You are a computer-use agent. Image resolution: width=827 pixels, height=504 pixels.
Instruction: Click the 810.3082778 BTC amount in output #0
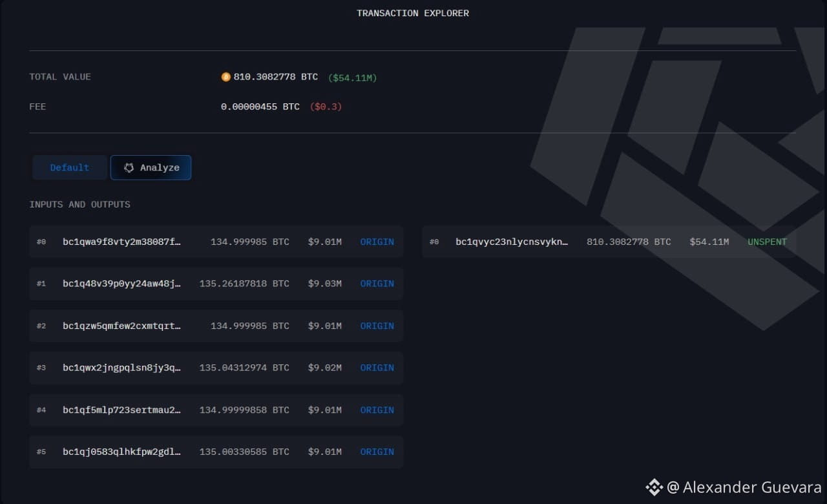[629, 242]
